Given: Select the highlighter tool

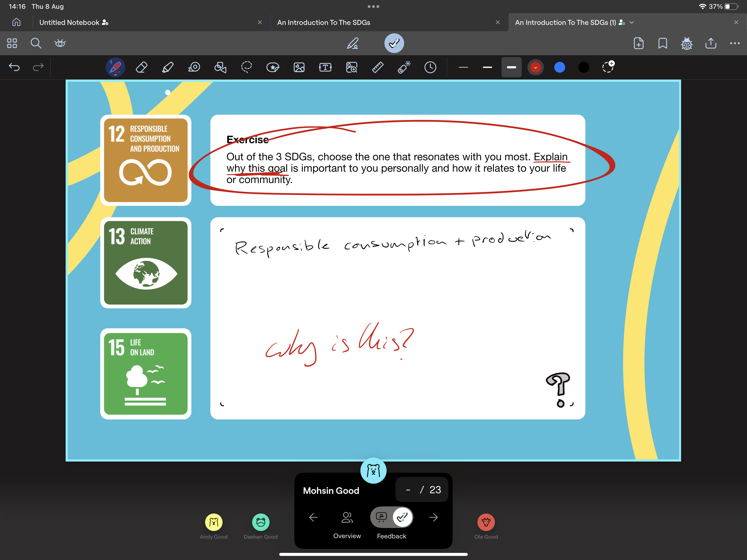Looking at the screenshot, I should pos(168,67).
